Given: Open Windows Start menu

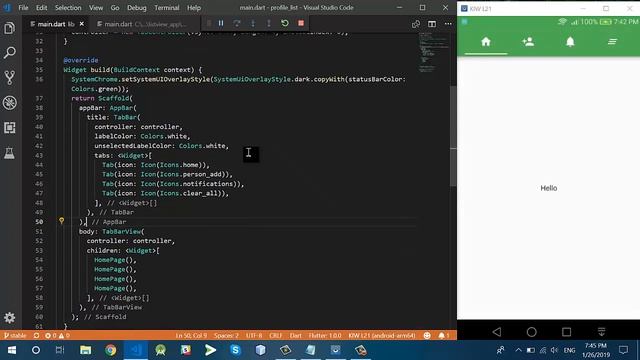Looking at the screenshot, I should (12, 350).
